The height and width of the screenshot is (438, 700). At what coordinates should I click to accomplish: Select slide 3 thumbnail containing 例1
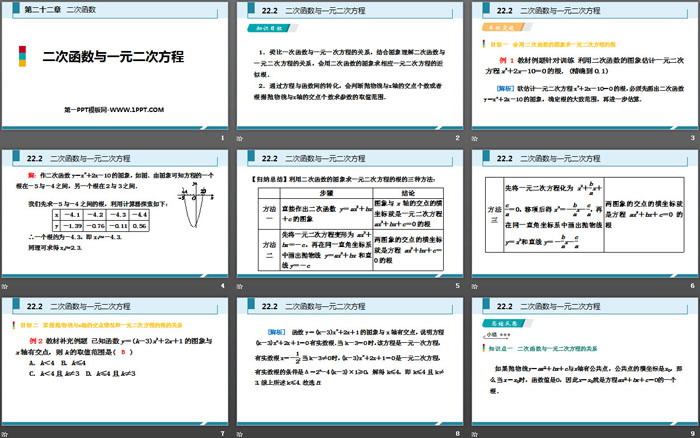tap(585, 65)
